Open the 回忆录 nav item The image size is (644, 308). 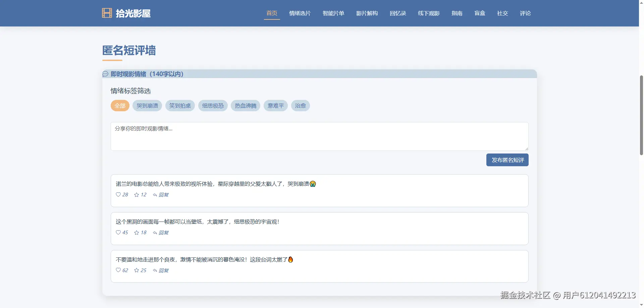398,13
